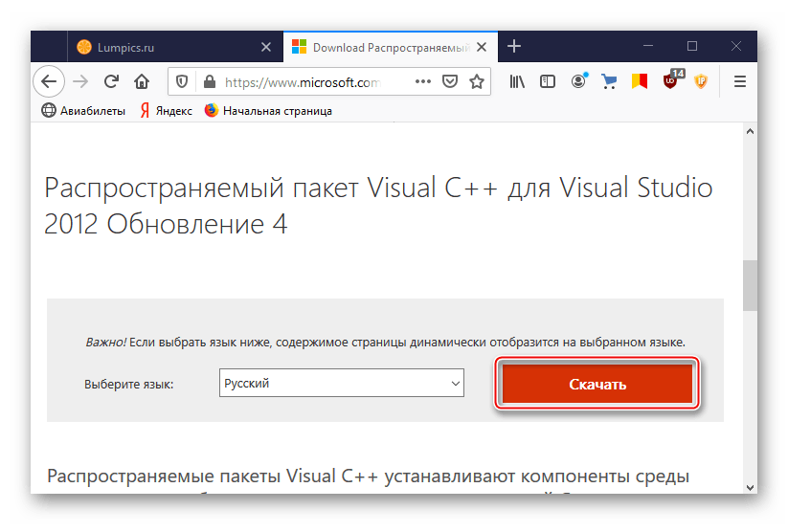This screenshot has width=788, height=532.
Task: Click the orange IP shield extension icon
Action: click(701, 81)
